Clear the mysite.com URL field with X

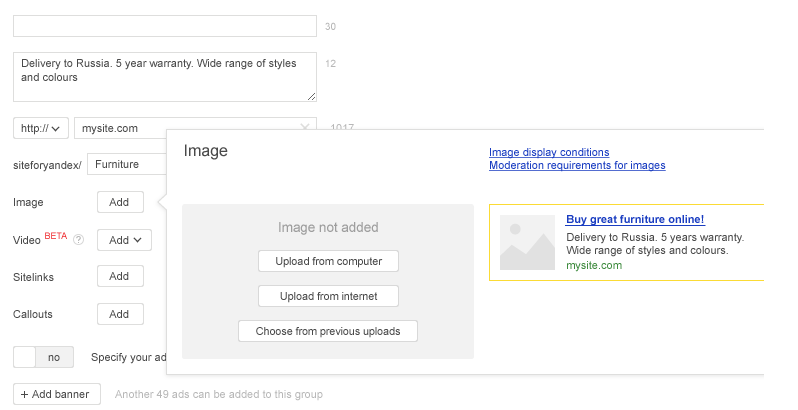tap(305, 127)
